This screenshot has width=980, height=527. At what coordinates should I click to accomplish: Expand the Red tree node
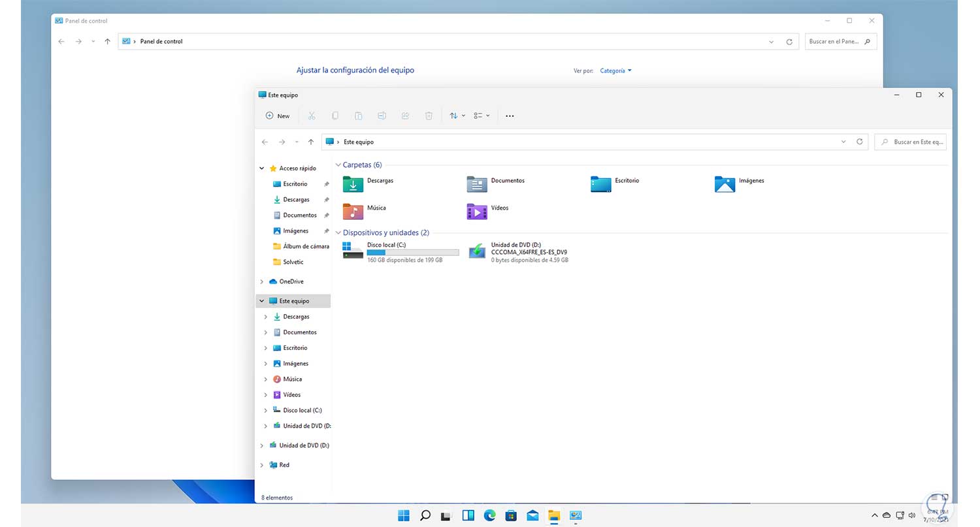262,465
